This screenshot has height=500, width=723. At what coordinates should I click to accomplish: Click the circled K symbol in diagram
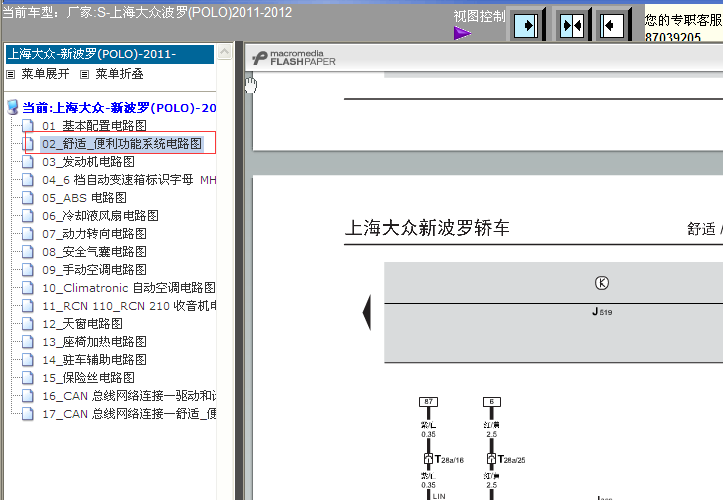click(602, 283)
